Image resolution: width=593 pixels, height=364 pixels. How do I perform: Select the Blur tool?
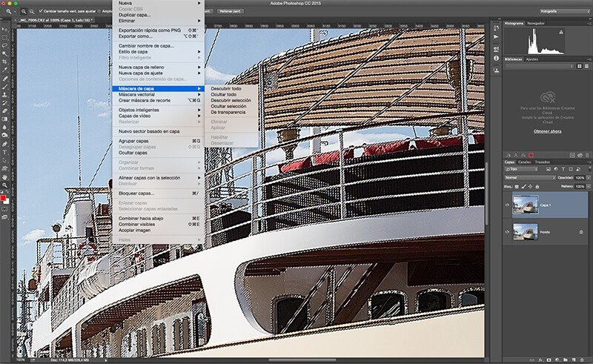coord(5,127)
